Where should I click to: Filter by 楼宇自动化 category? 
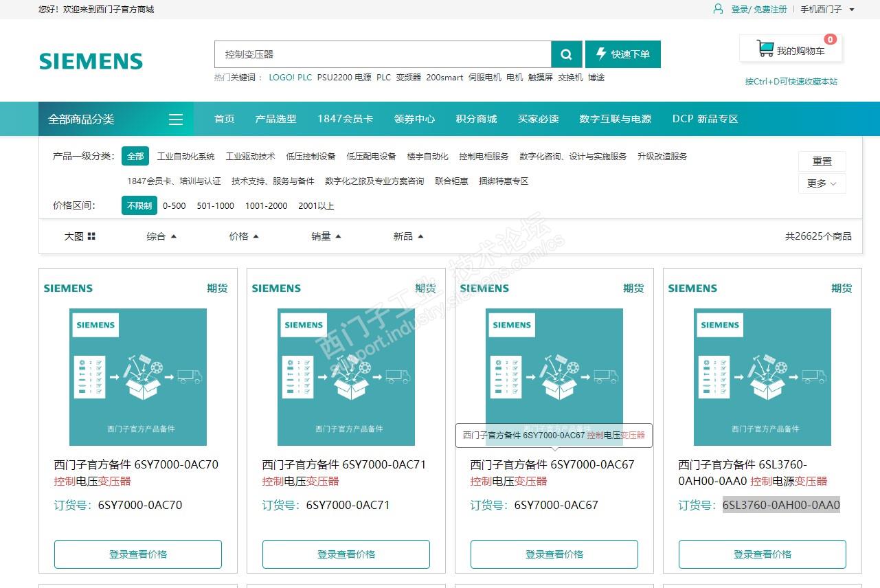click(x=428, y=156)
